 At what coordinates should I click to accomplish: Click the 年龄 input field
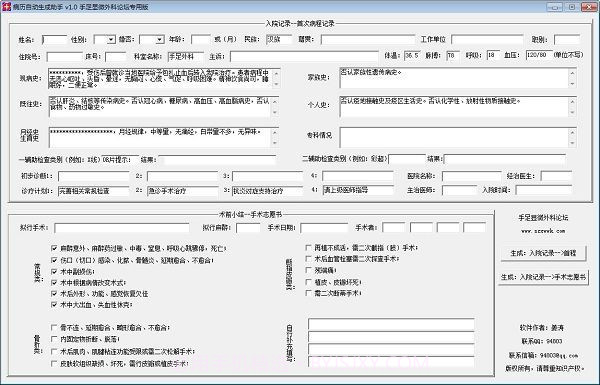(x=201, y=39)
